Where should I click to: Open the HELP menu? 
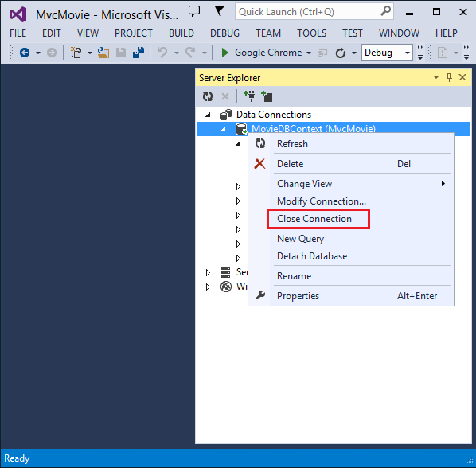447,33
